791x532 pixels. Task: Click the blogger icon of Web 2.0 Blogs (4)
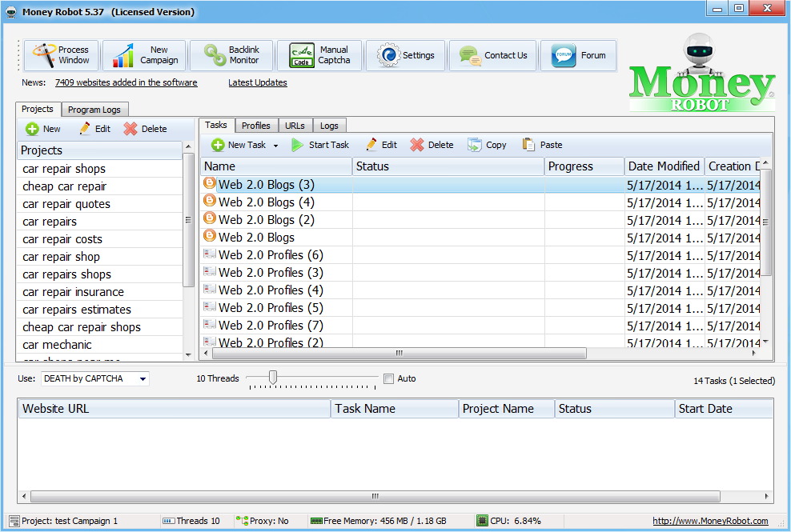click(209, 202)
